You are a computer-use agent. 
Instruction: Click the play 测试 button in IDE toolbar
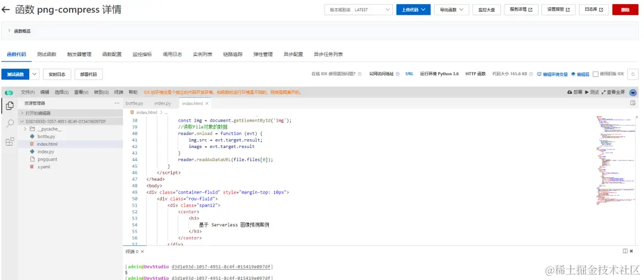[x=592, y=92]
